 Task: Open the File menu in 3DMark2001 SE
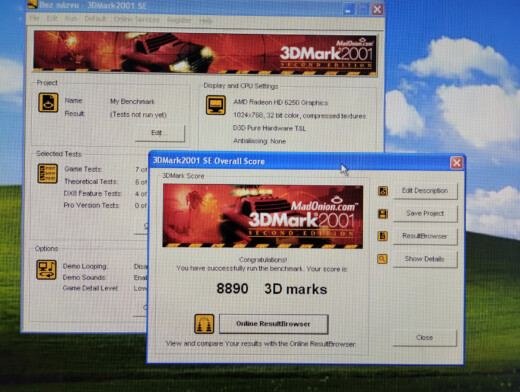35,19
